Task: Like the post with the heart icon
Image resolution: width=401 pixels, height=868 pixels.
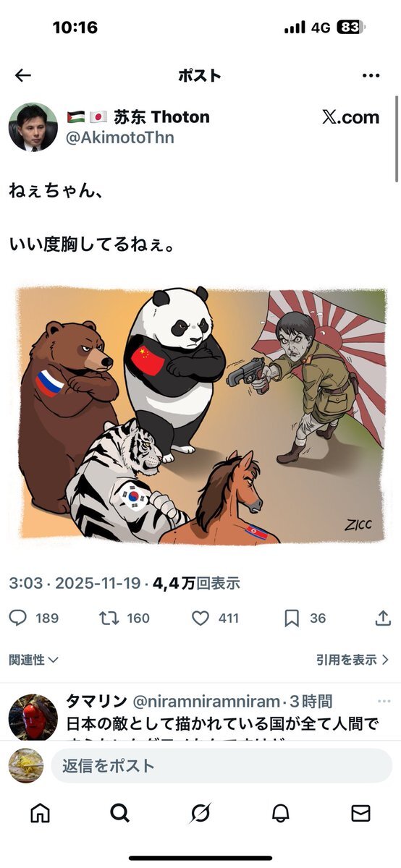Action: [200, 618]
